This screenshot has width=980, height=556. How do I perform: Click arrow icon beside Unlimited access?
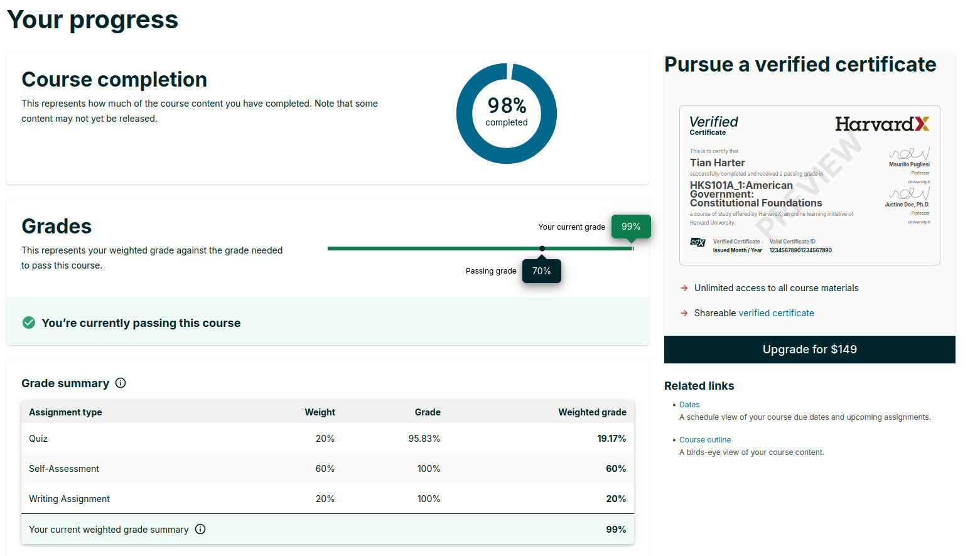[684, 288]
